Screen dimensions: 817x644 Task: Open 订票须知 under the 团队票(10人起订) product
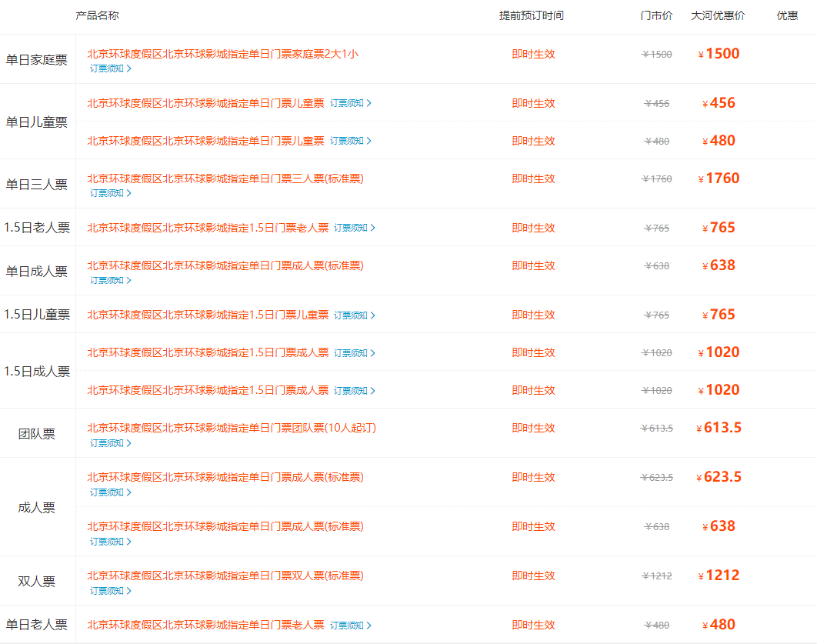[111, 443]
